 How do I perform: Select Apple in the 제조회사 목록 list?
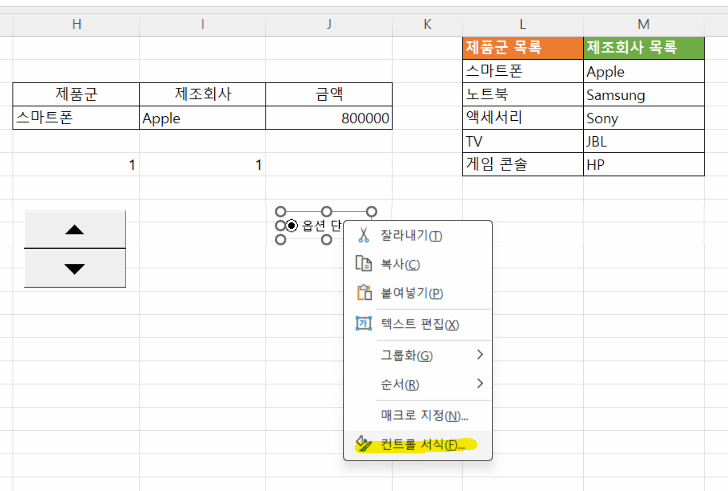click(644, 71)
